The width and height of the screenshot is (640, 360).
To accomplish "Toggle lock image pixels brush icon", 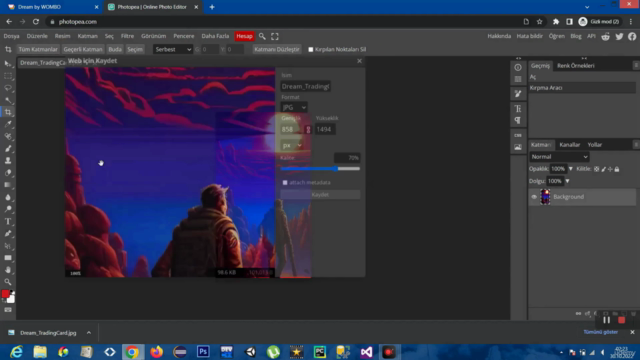I will click(603, 169).
